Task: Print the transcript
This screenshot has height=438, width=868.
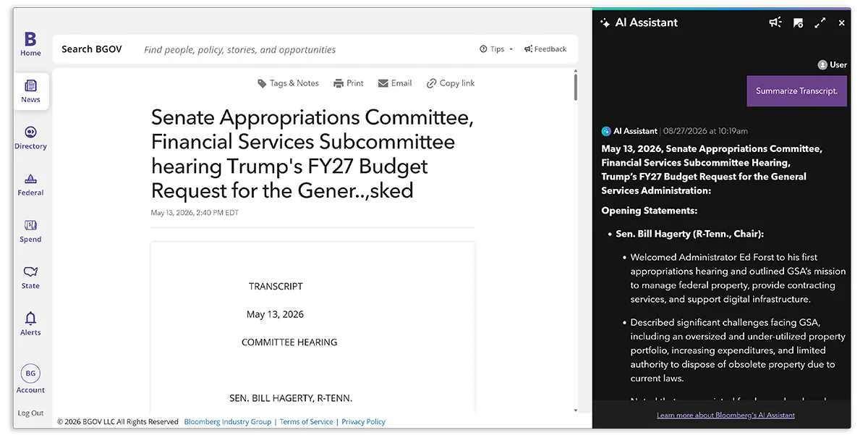Action: tap(348, 83)
